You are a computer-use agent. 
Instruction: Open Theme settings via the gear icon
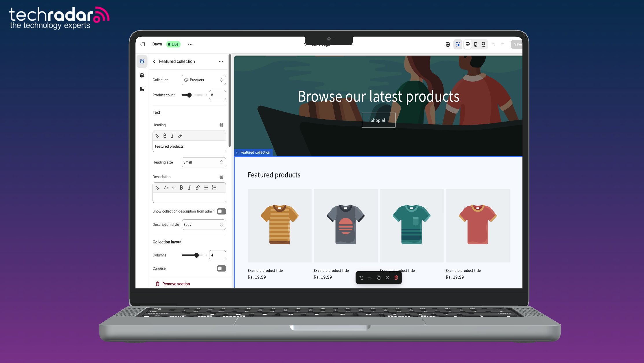(x=142, y=75)
